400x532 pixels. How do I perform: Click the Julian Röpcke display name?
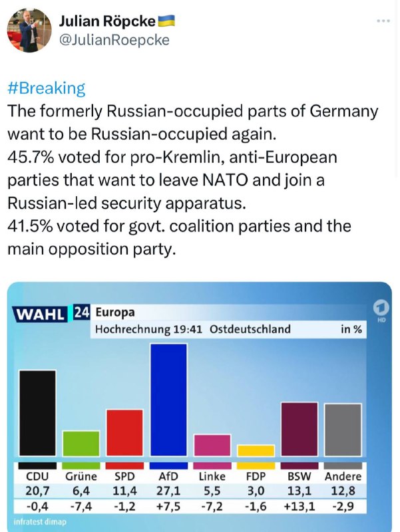[x=107, y=21]
